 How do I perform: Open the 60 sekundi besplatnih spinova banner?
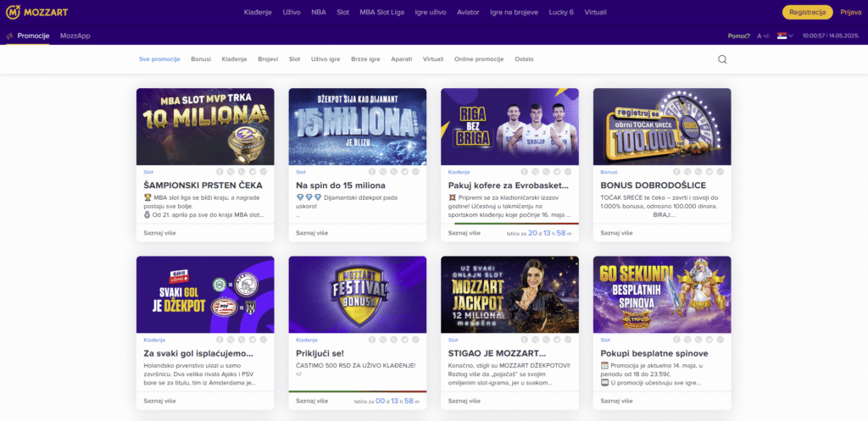coord(662,294)
